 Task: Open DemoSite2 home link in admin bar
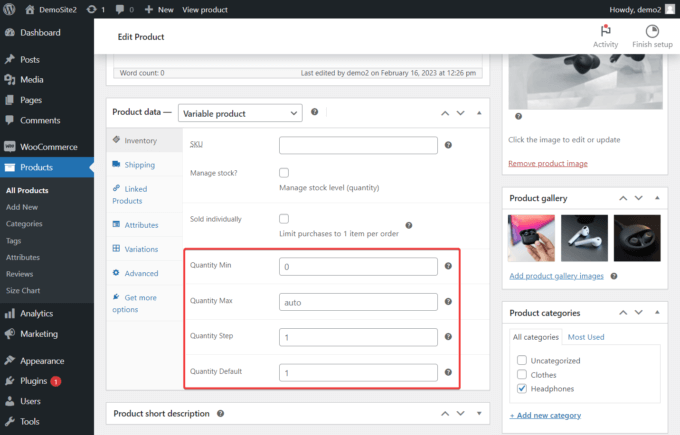[x=51, y=10]
